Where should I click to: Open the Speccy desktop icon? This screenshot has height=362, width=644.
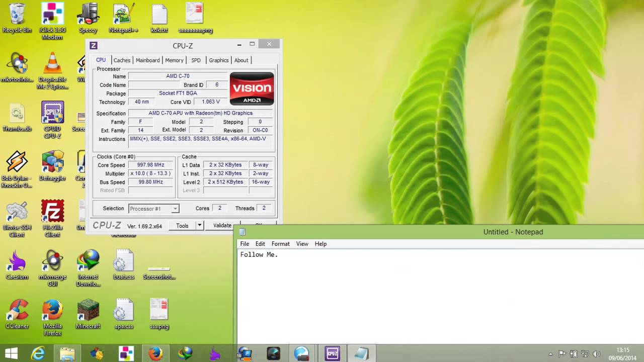point(88,19)
